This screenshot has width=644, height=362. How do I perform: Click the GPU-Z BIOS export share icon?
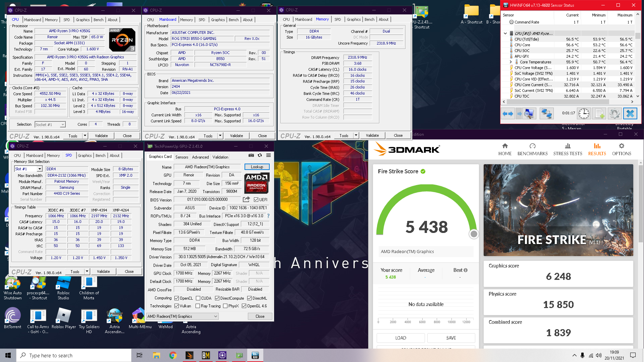pyautogui.click(x=246, y=199)
